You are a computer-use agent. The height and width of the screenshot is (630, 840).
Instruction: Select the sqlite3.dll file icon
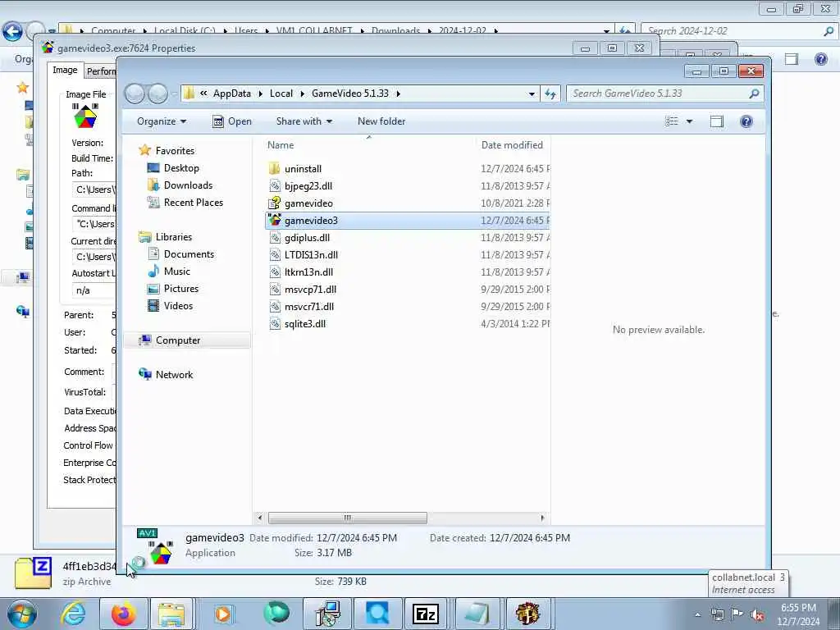(x=274, y=323)
